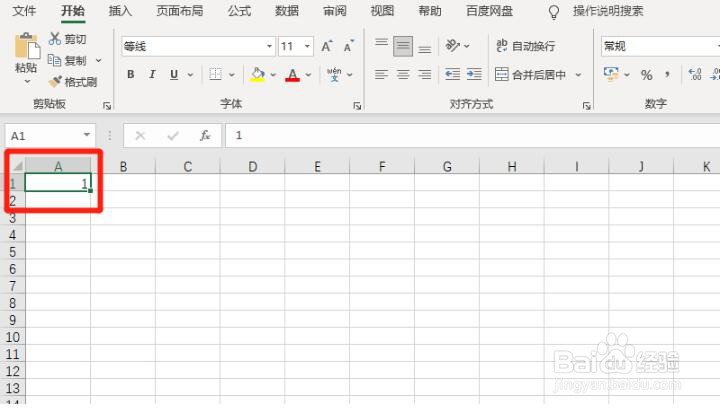Click the confirm checkmark in formula bar
Viewport: 722px width, 410px height.
tap(173, 135)
